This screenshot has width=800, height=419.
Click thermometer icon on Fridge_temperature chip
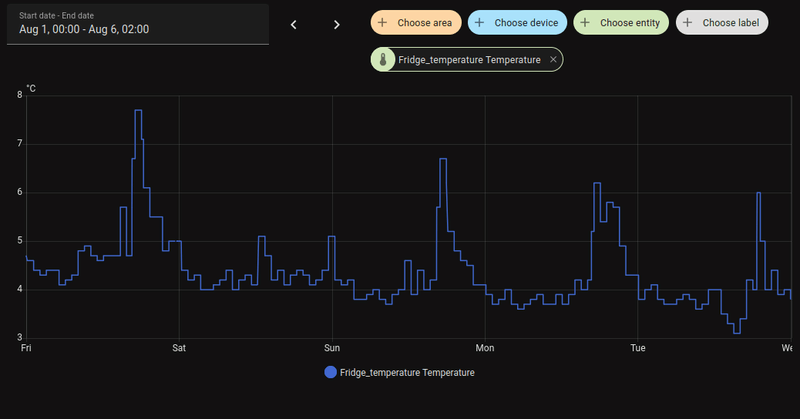click(x=384, y=60)
